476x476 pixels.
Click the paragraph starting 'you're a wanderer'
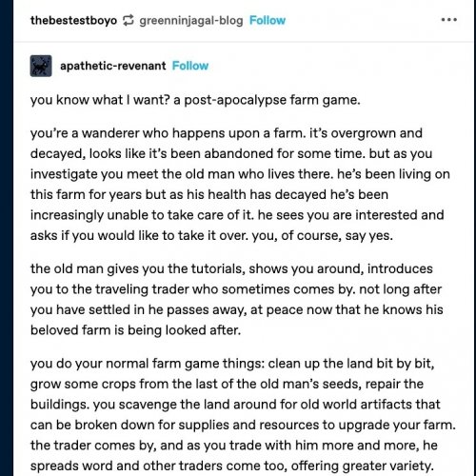[240, 185]
